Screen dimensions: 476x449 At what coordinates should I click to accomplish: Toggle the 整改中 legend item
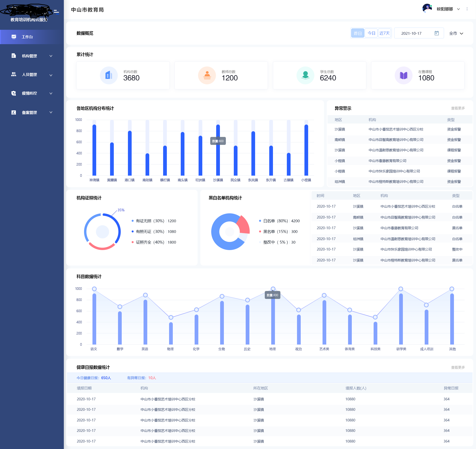point(277,242)
